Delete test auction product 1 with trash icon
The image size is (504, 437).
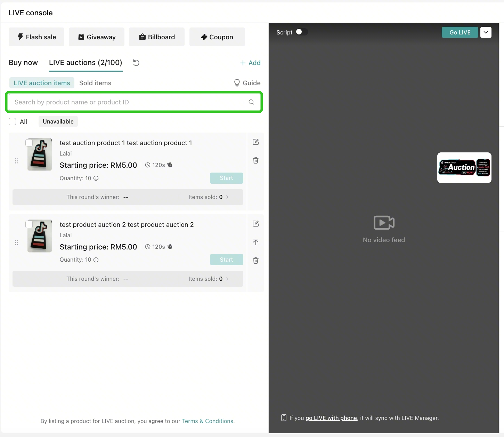[x=256, y=160]
